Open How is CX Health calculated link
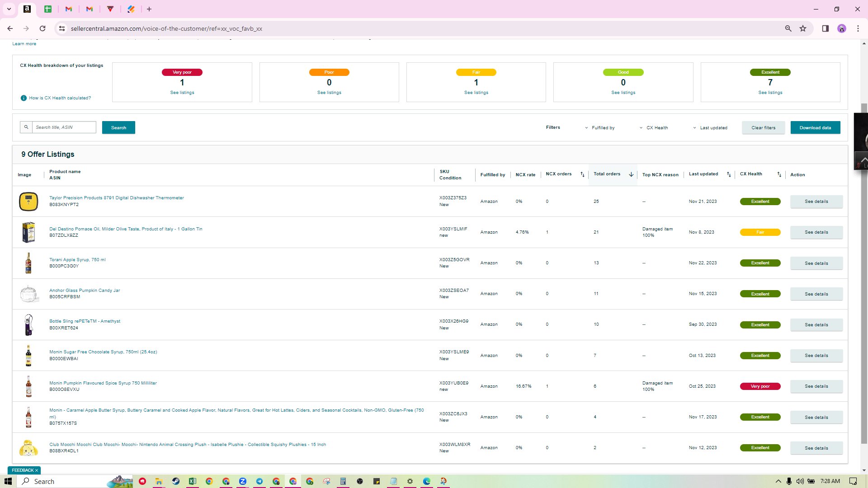Image resolution: width=868 pixels, height=488 pixels. pos(60,98)
